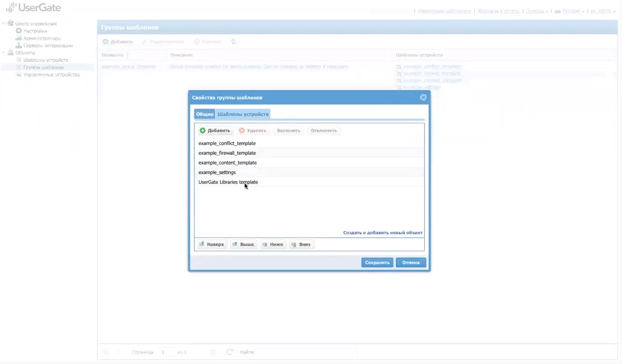Open the Русский language dropdown
The width and height of the screenshot is (622, 364).
click(x=573, y=11)
